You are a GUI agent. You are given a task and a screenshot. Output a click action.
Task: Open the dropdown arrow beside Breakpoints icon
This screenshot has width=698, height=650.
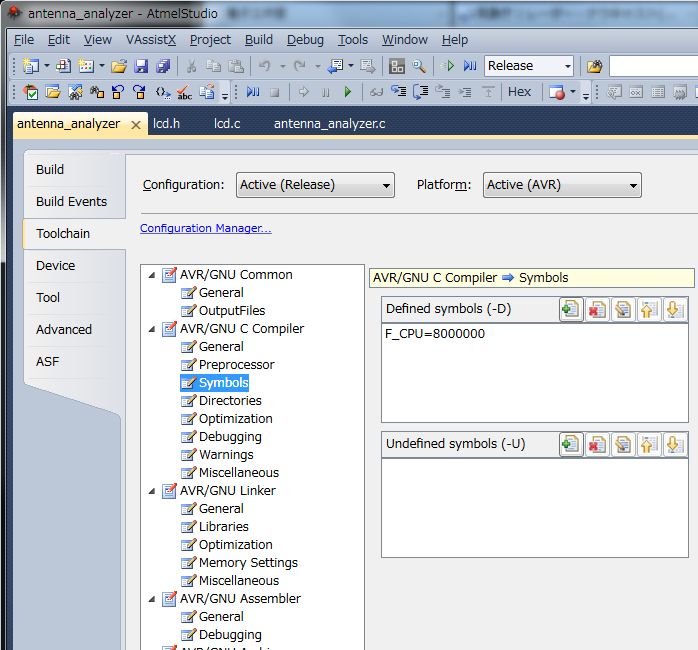click(x=573, y=92)
